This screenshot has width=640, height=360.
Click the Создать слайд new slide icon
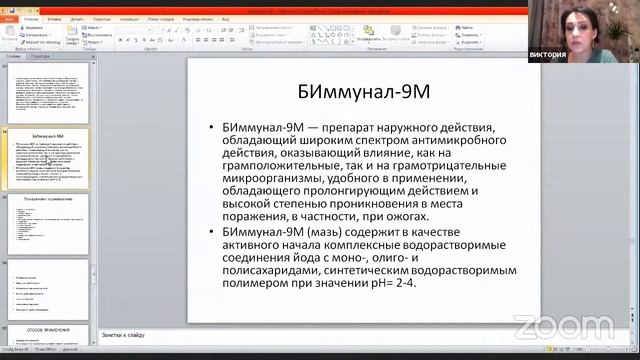coord(72,31)
